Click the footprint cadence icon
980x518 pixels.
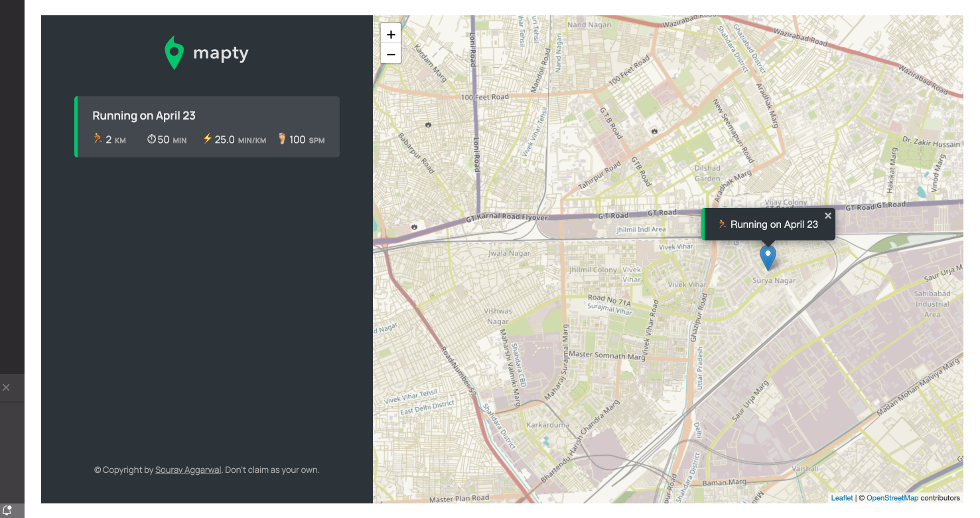tap(282, 139)
